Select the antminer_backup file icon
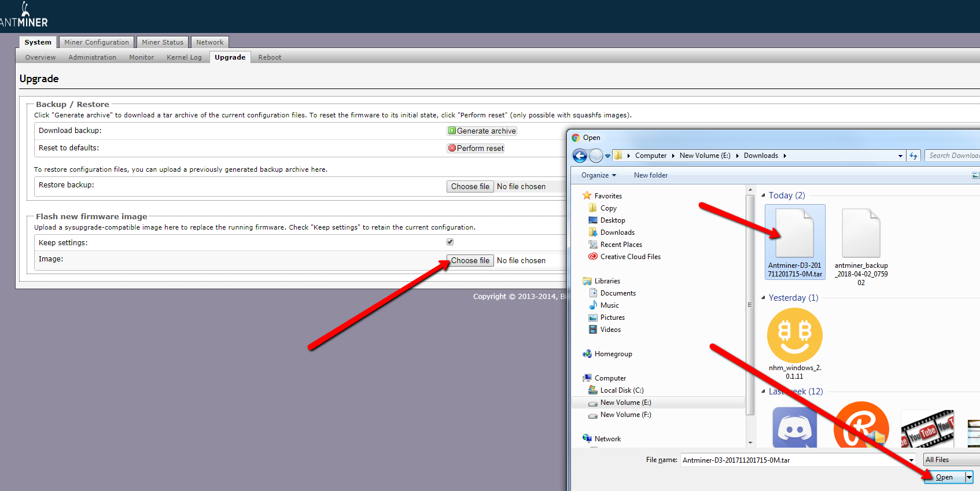This screenshot has height=491, width=980. coord(861,234)
